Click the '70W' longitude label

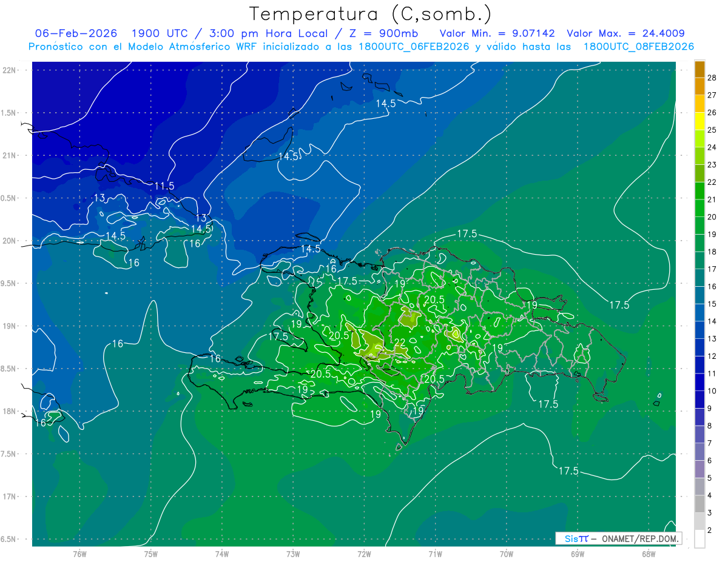coord(507,554)
